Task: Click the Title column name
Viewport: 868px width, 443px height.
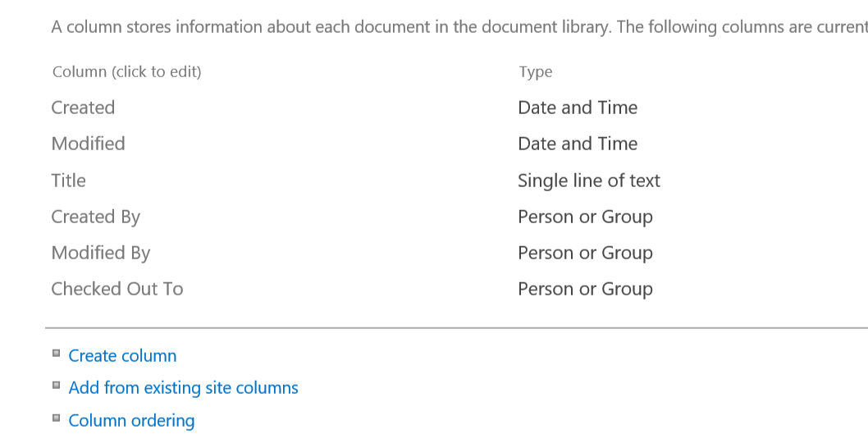Action: point(68,180)
